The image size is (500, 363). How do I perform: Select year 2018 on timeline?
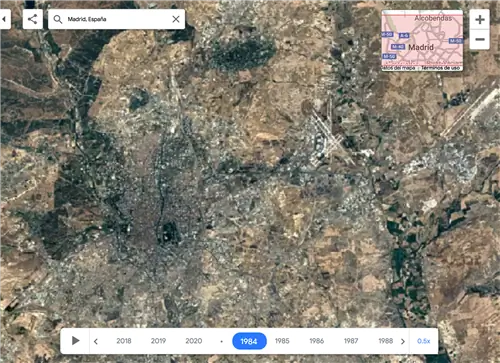(x=124, y=341)
